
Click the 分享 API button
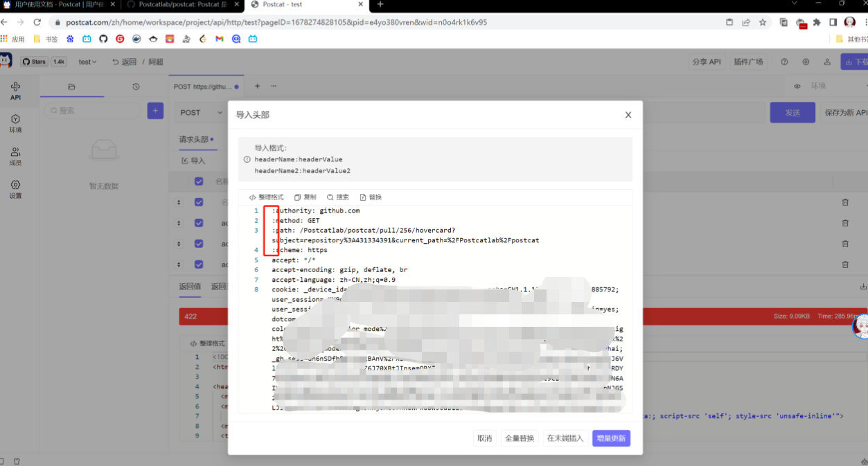tap(707, 62)
